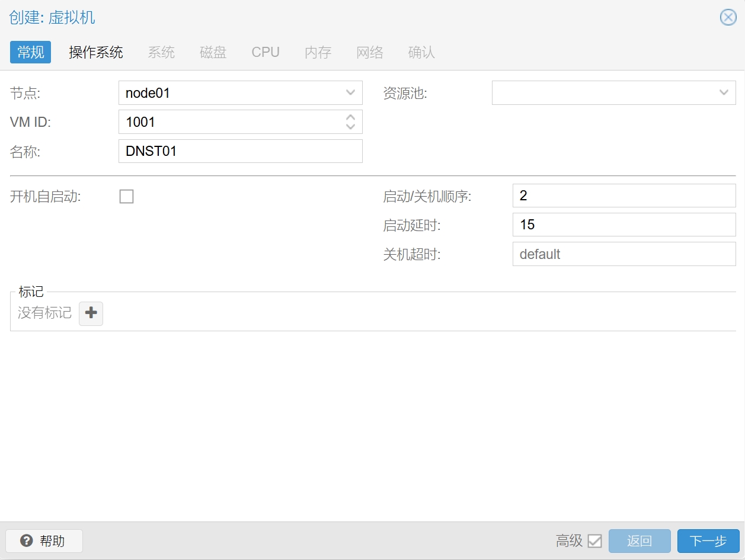Focus the 名称 field containing DNST01

pos(240,151)
